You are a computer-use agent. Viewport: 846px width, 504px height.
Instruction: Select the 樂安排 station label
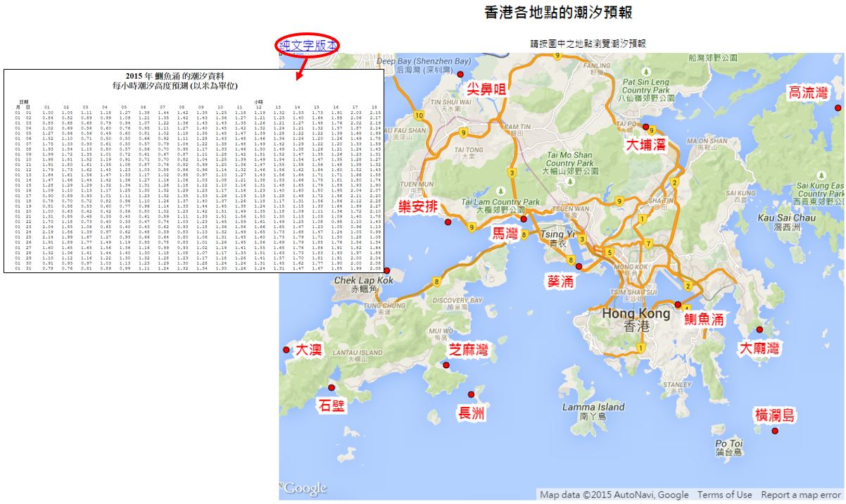pyautogui.click(x=417, y=206)
